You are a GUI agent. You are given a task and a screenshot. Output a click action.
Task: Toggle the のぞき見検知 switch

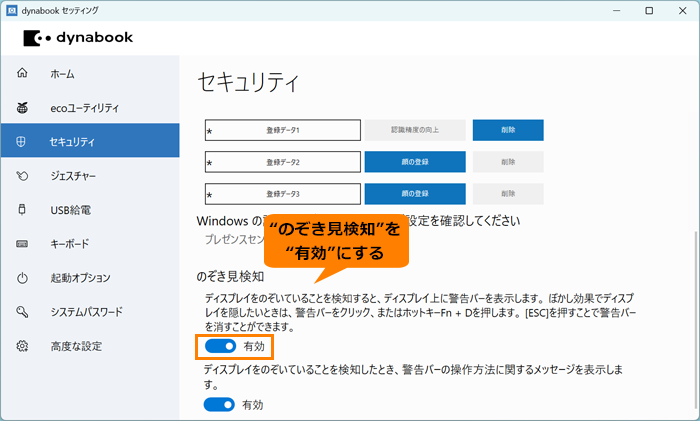tap(221, 346)
